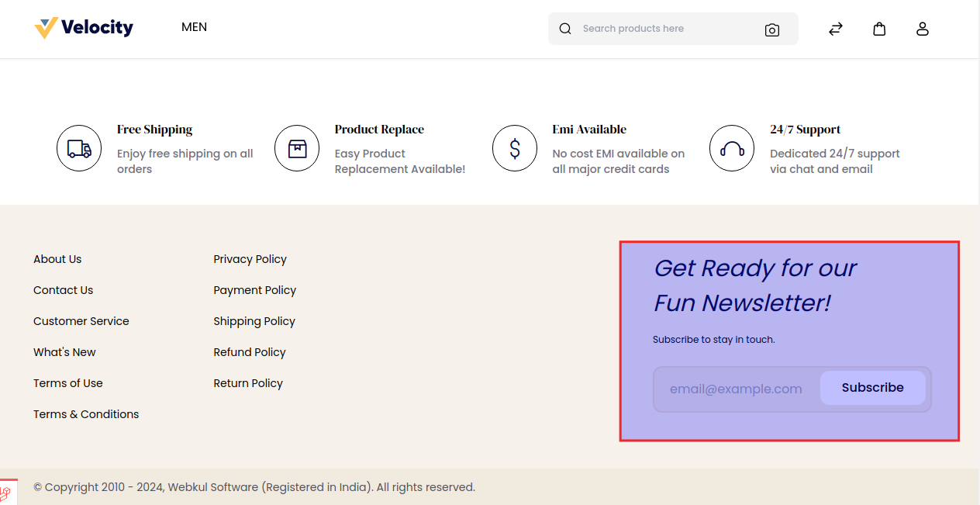Screen dimensions: 980x505
Task: Click the newsletter email input field
Action: pyautogui.click(x=737, y=389)
